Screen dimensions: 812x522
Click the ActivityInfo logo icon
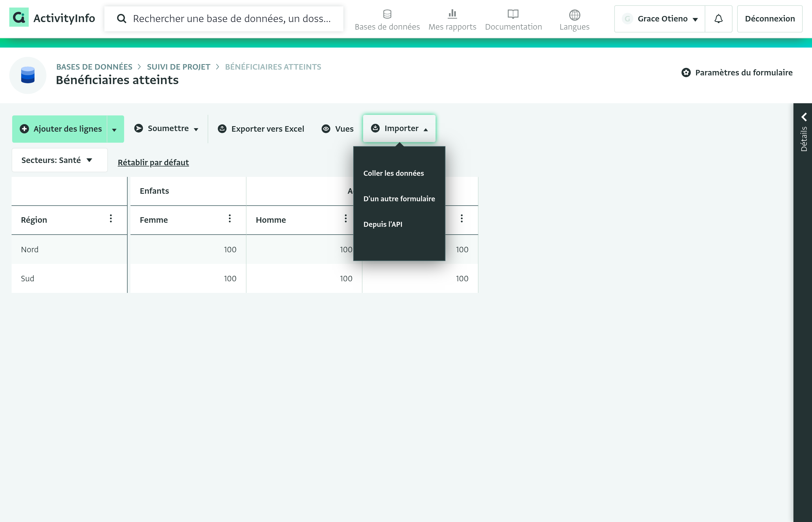pyautogui.click(x=19, y=18)
